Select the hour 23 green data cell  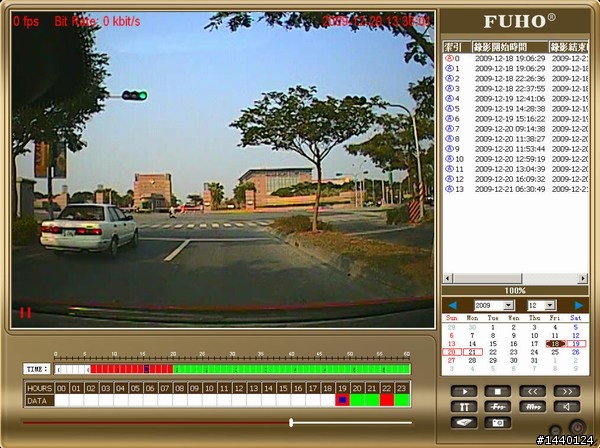coord(402,400)
